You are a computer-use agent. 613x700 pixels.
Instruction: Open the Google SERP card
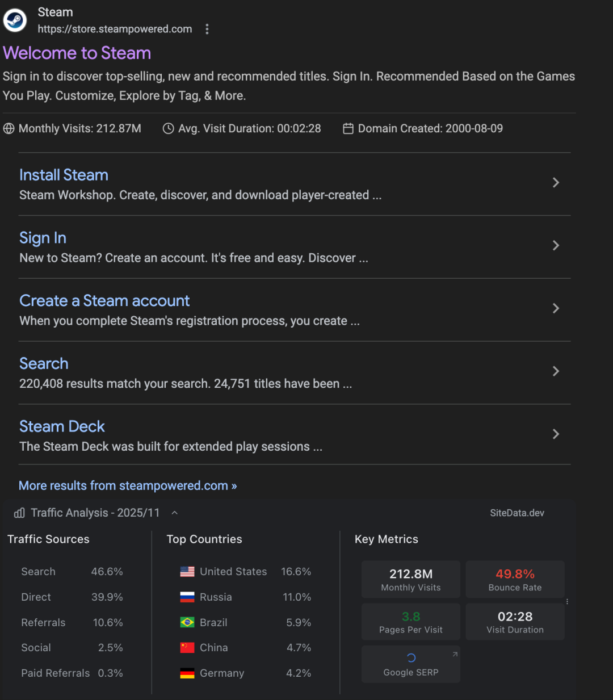(x=411, y=664)
